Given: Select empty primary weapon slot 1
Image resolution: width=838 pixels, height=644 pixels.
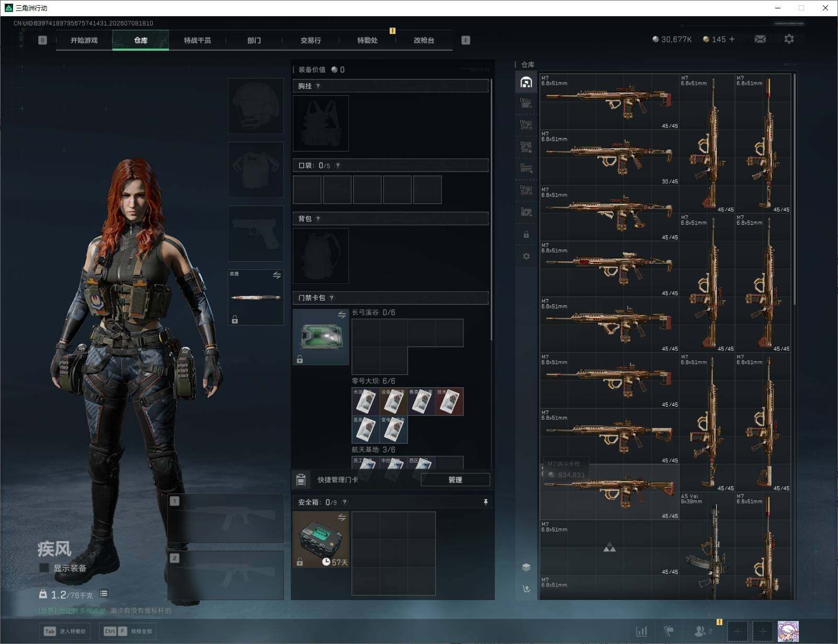Looking at the screenshot, I should 225,519.
